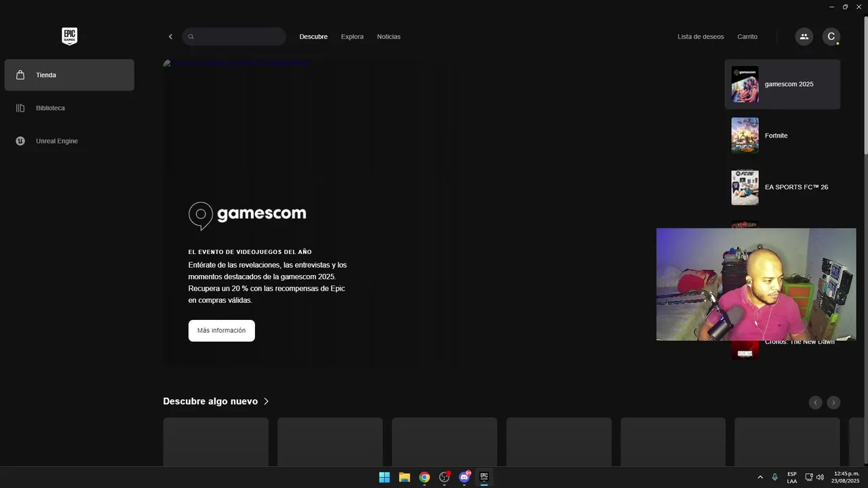868x488 pixels.
Task: Expand the Descubre algo nuevo heading
Action: pos(216,401)
